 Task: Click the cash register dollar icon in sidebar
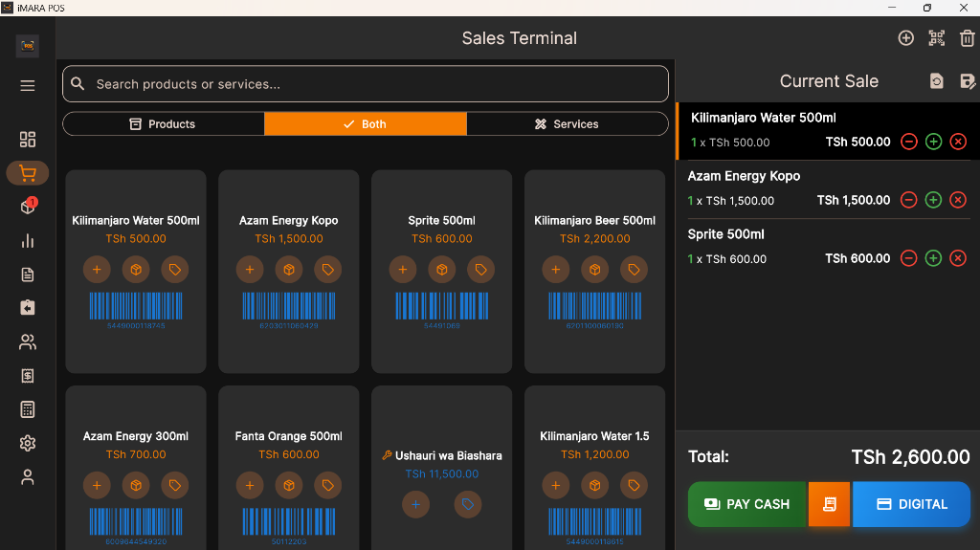click(x=28, y=376)
